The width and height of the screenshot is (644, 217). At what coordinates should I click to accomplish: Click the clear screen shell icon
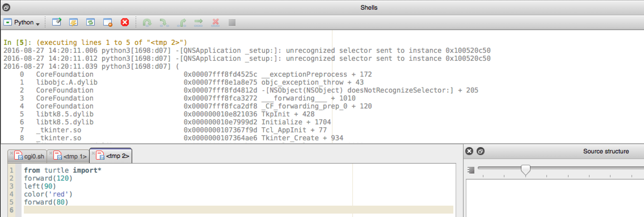click(x=56, y=22)
